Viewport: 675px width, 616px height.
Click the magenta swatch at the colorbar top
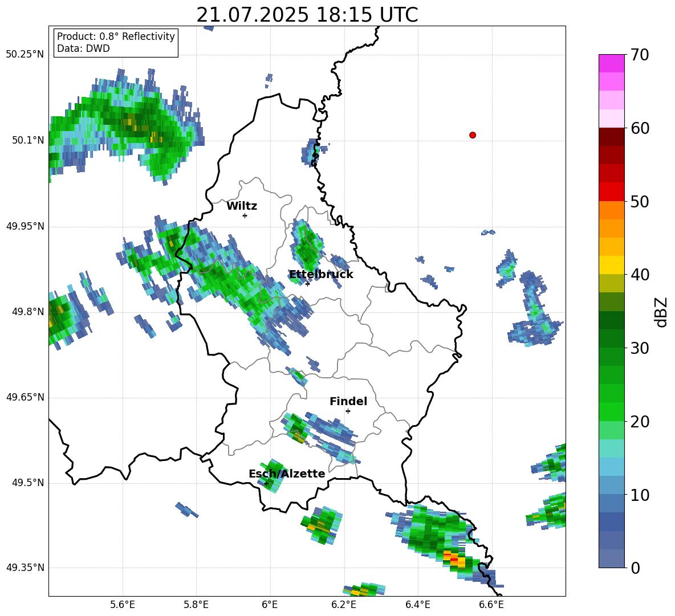click(611, 64)
